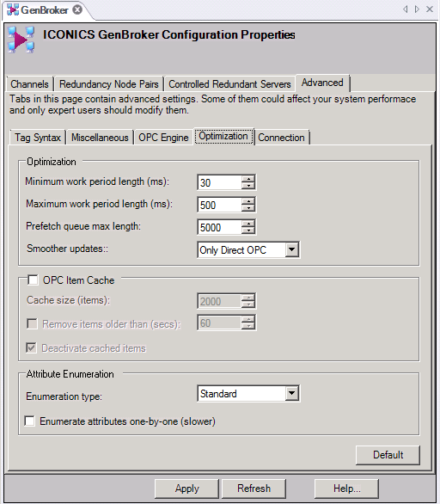Screen dimensions: 440x504
Task: Restore settings with the Default button
Action: 388,455
